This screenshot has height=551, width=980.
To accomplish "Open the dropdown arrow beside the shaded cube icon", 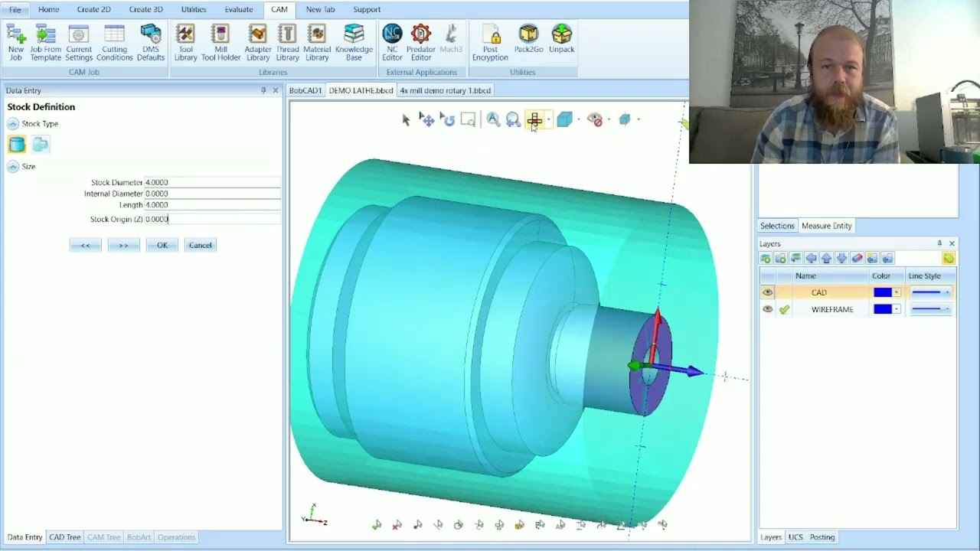I will tap(579, 119).
